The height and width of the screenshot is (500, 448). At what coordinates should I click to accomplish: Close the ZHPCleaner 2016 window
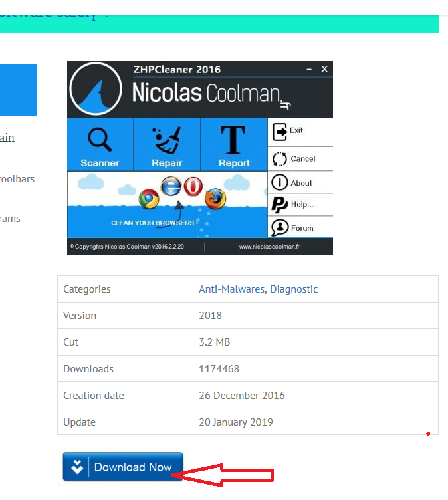pos(324,69)
